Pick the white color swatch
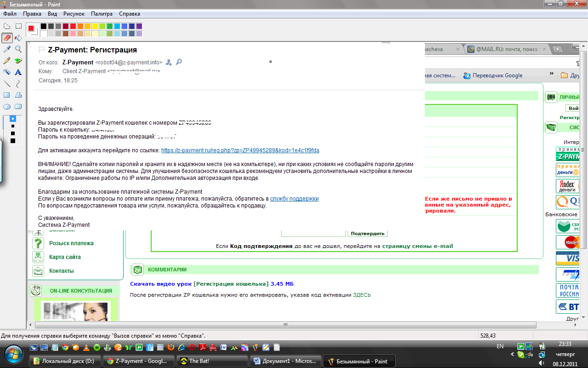The image size is (588, 368). tap(44, 34)
